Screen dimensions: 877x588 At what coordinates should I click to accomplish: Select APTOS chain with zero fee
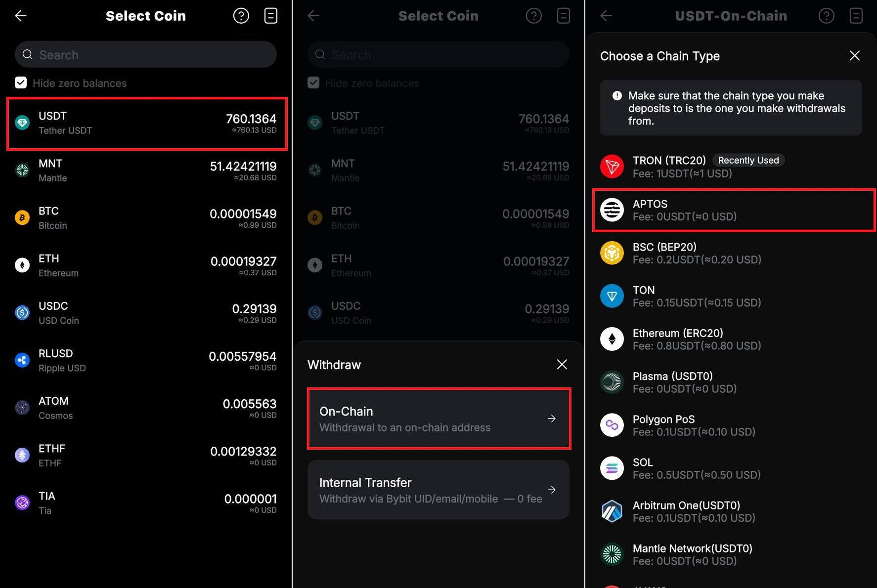(x=734, y=210)
